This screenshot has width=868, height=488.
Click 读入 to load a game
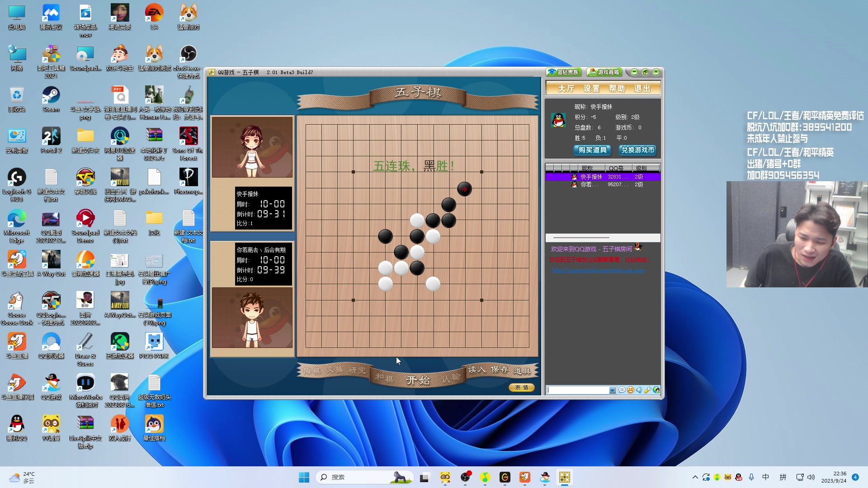pyautogui.click(x=476, y=370)
